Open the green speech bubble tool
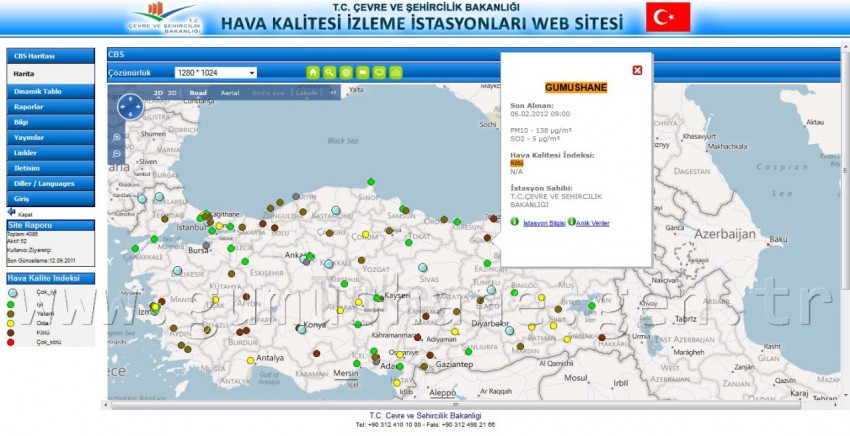Viewport: 850px width, 436px height. (x=379, y=73)
